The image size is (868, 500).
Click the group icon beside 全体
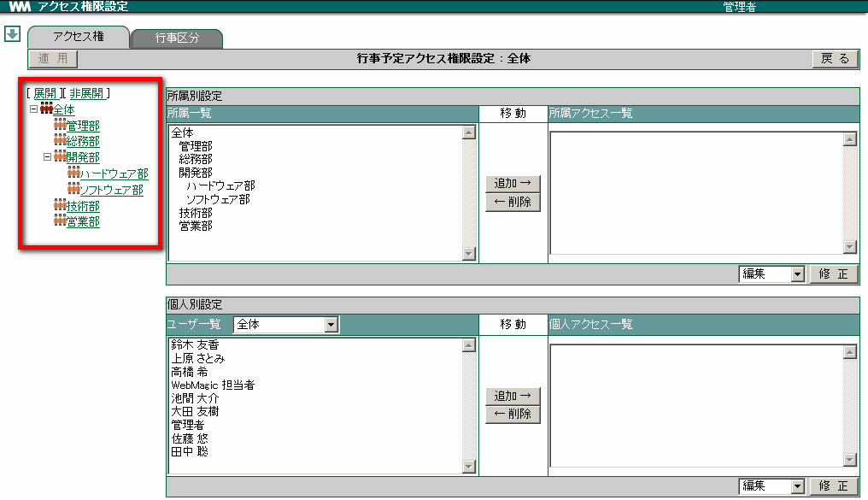click(46, 109)
